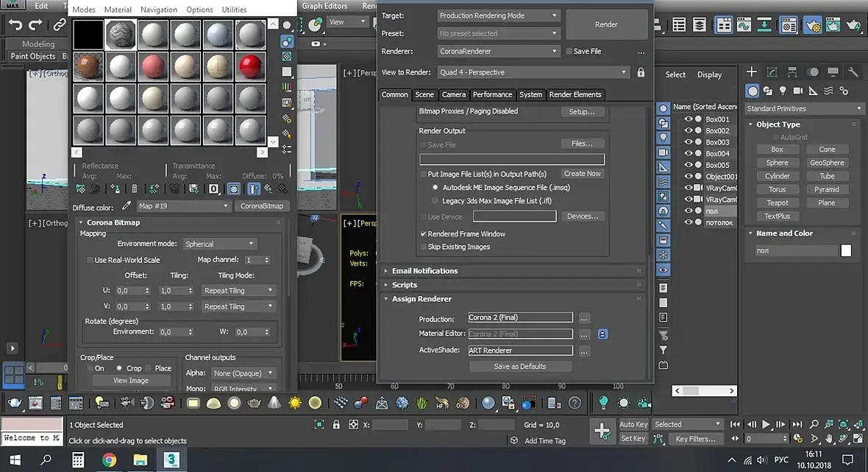868x472 pixels.
Task: Expand the Email Notifications rollout
Action: pos(424,271)
